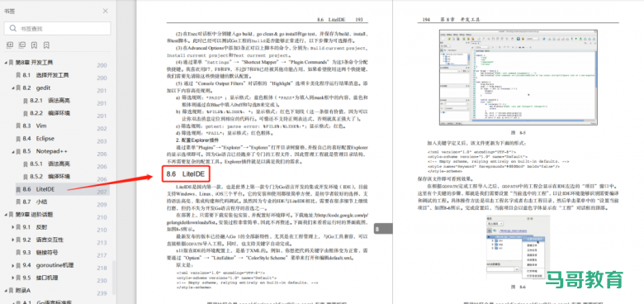Click the 图 8-6 figure caption

tap(518, 287)
